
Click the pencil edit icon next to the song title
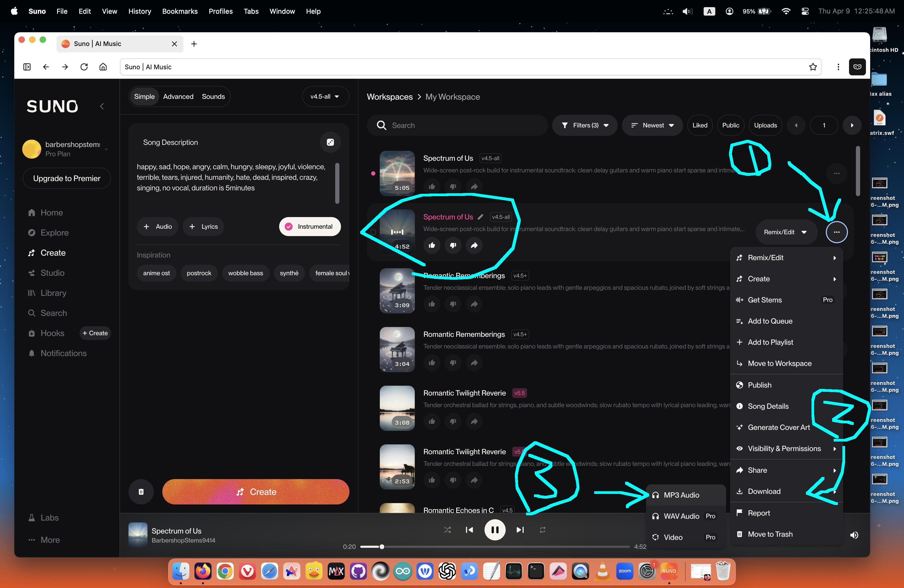pos(481,217)
